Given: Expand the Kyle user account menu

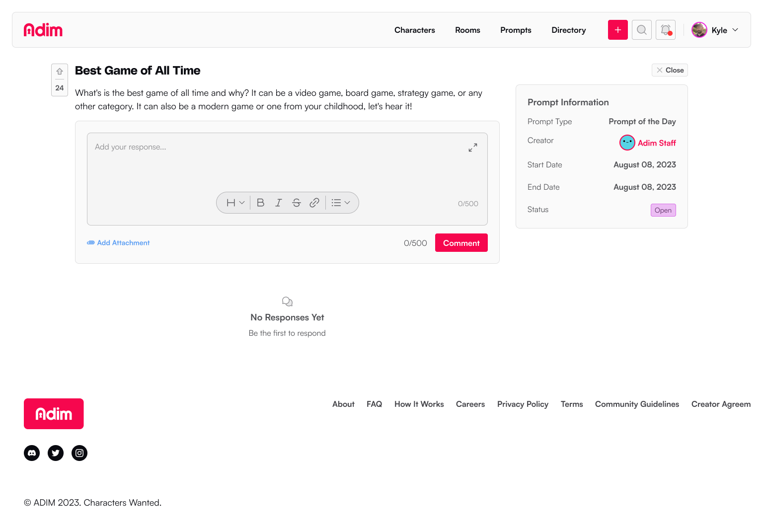Looking at the screenshot, I should (715, 30).
